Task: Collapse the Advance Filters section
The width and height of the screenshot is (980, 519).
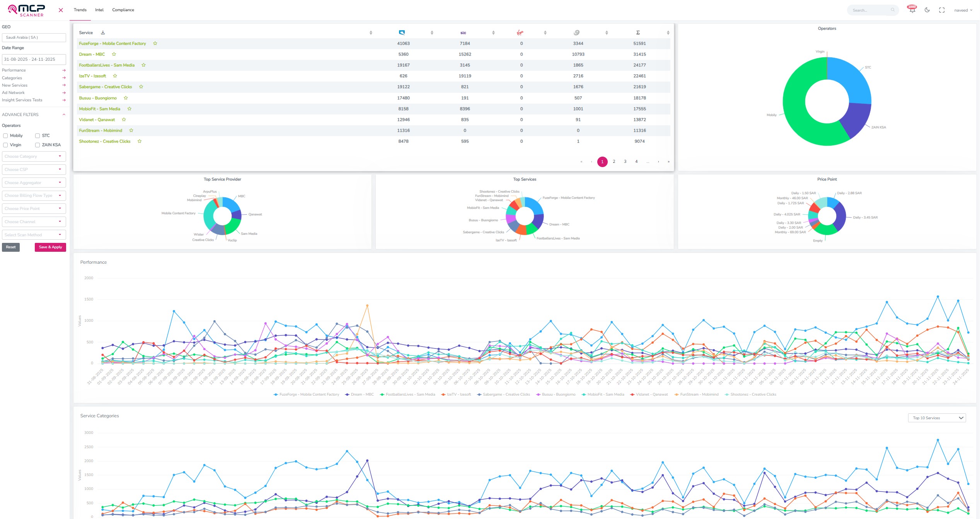Action: pos(64,114)
